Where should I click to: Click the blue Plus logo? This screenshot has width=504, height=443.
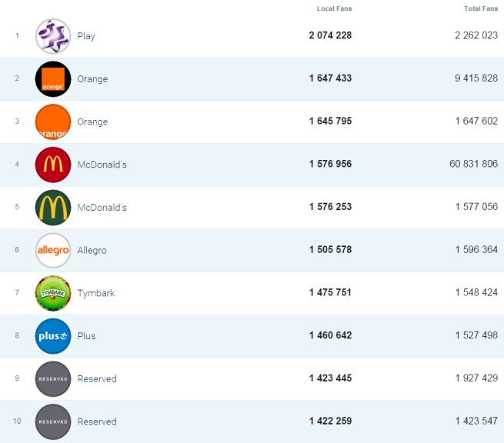tap(53, 336)
